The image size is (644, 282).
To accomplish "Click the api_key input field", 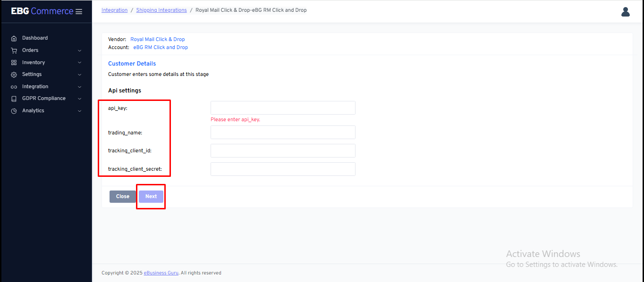I will (283, 108).
